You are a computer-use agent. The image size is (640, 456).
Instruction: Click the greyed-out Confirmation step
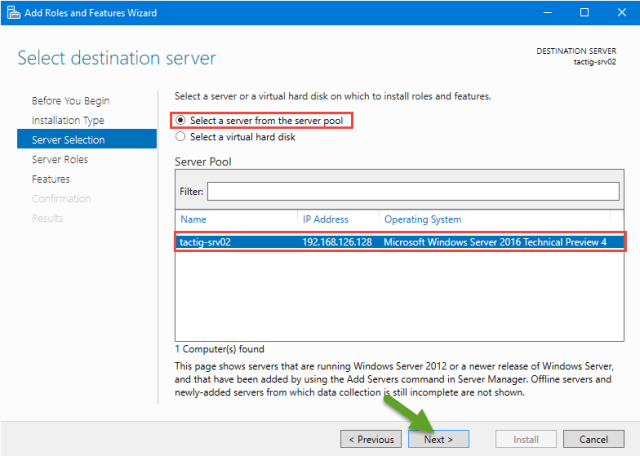click(61, 198)
